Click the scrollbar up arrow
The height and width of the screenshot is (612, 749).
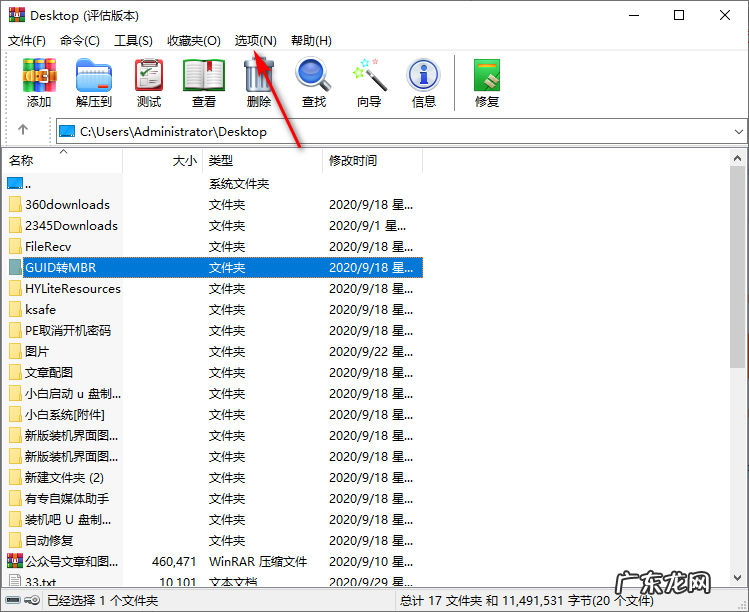coord(738,158)
